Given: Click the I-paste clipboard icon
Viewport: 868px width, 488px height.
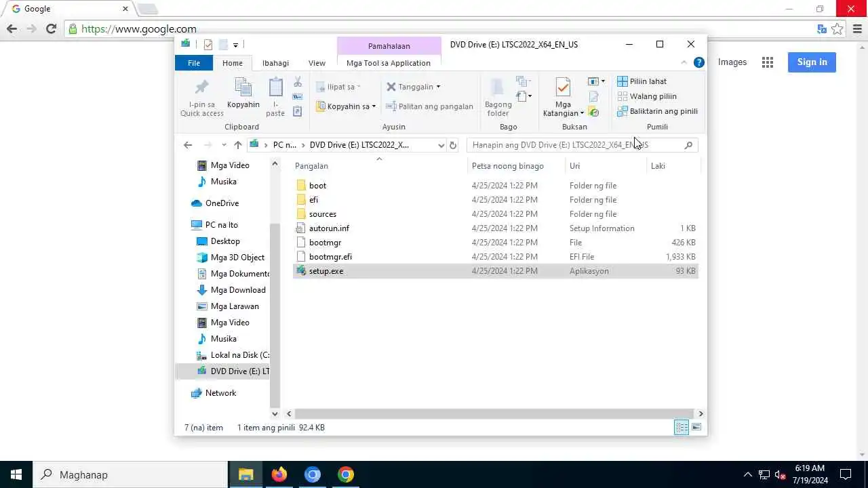Looking at the screenshot, I should pos(275,87).
